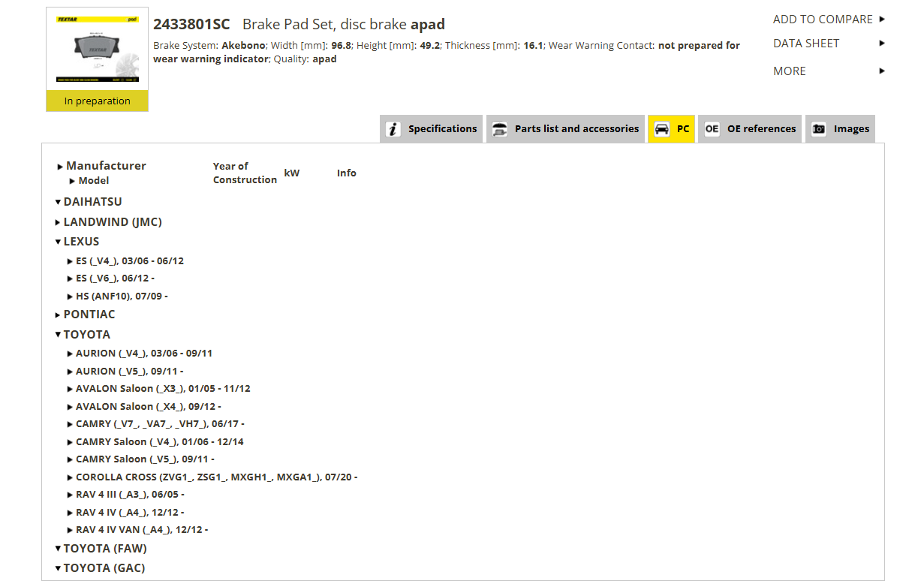
Task: Click the arrow beside DATA SHEET
Action: coord(882,44)
